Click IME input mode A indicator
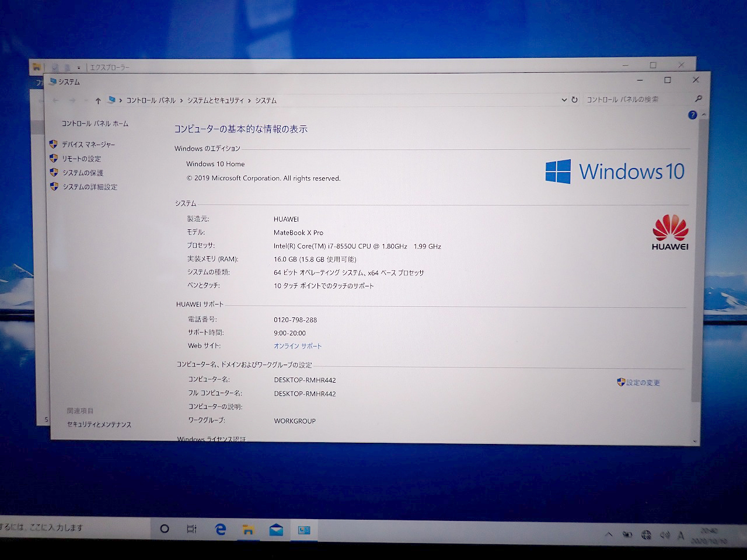The image size is (747, 560). tap(680, 535)
